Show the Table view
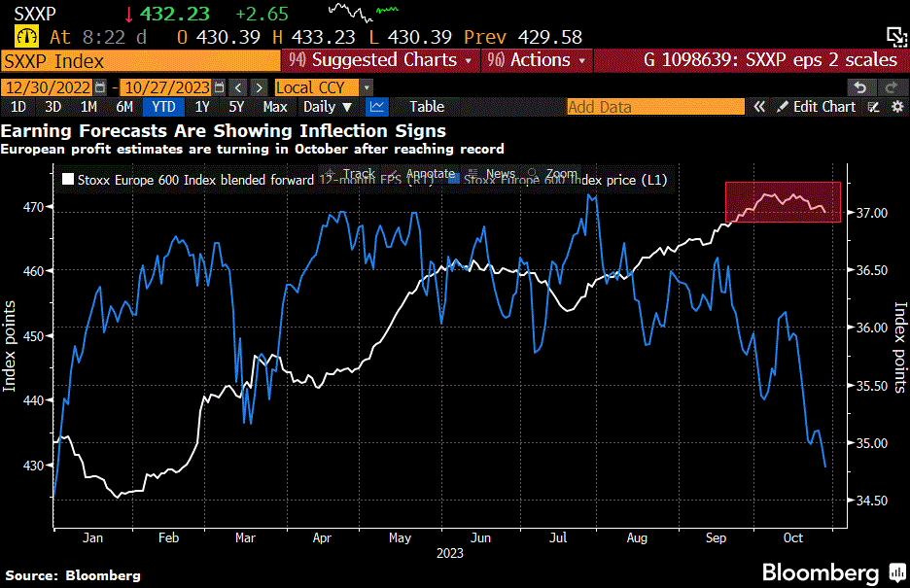 pos(427,107)
